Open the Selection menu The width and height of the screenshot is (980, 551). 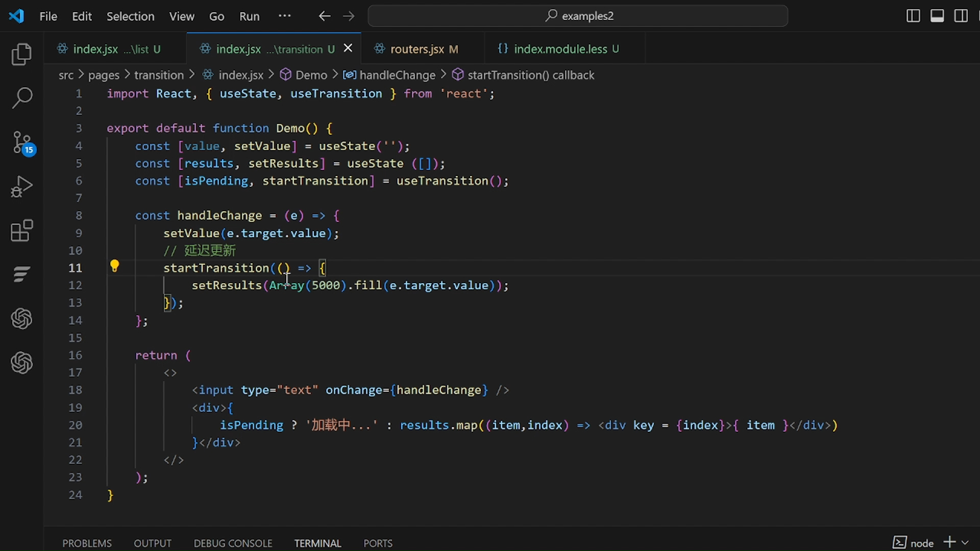pyautogui.click(x=131, y=16)
